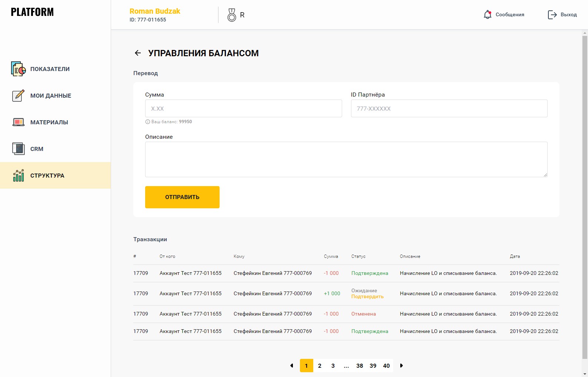Image resolution: width=588 pixels, height=377 pixels.
Task: Click the От кого column header
Action: [167, 256]
